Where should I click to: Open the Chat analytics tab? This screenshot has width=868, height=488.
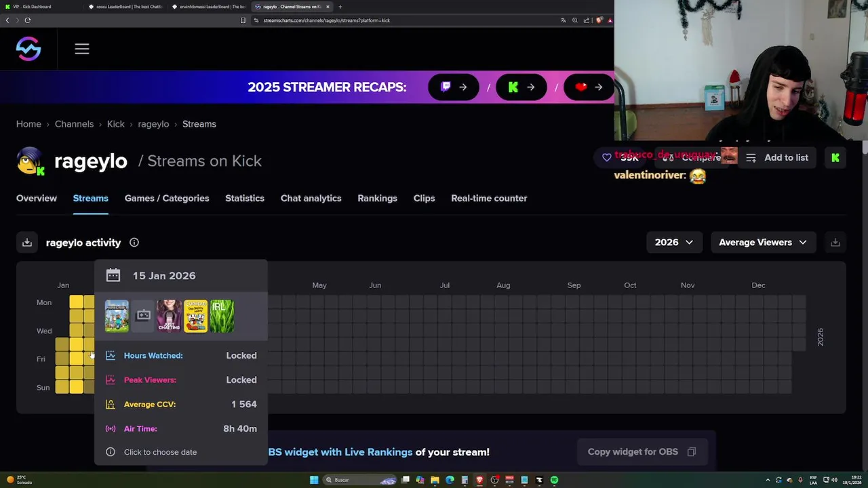pos(311,199)
